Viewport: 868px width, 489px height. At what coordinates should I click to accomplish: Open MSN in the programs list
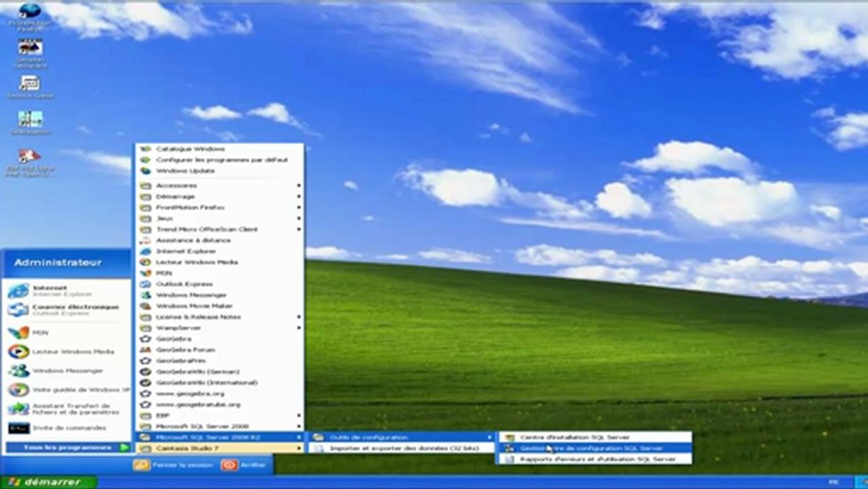(x=220, y=273)
